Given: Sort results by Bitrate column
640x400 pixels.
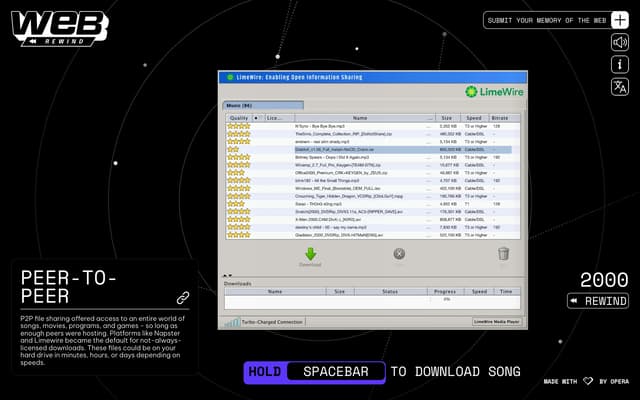Looking at the screenshot, I should coord(500,118).
